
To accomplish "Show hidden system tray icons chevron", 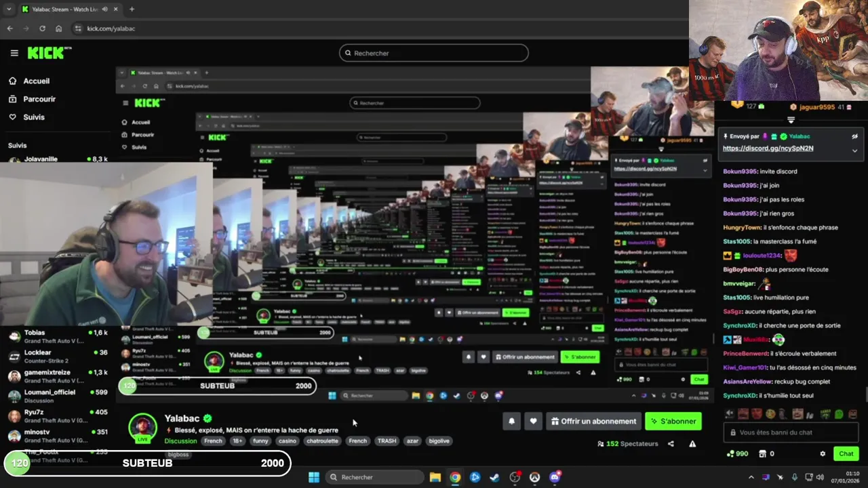I will 751,477.
